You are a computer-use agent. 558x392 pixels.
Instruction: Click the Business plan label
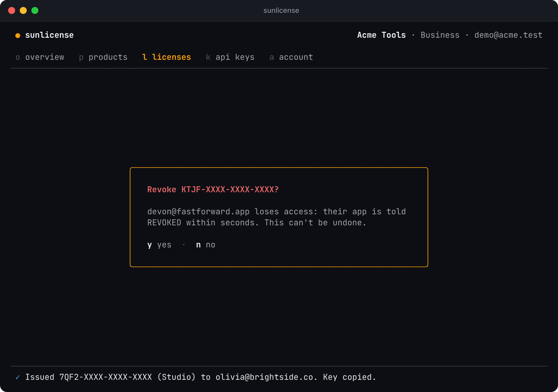pos(440,35)
